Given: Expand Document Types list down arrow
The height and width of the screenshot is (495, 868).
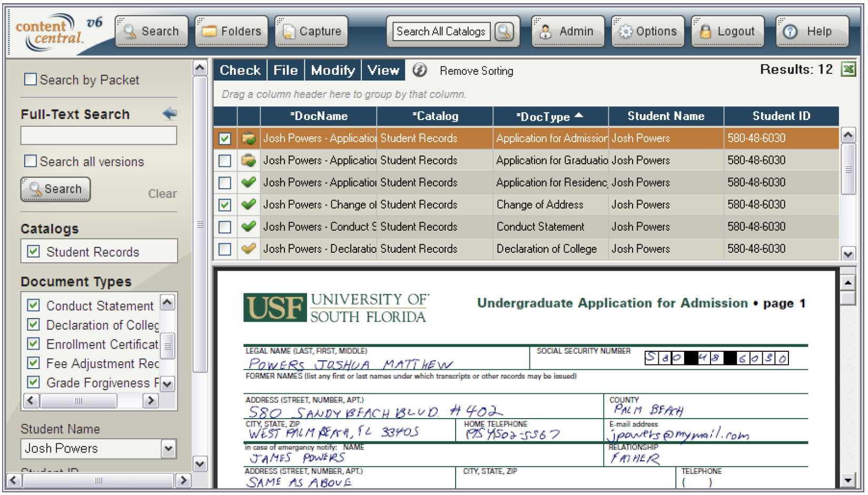Looking at the screenshot, I should 167,384.
